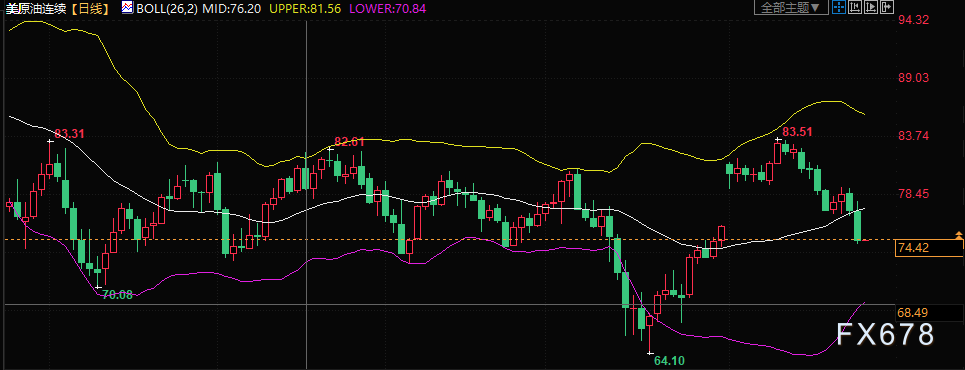This screenshot has height=370, width=965.
Task: Activate the blue crosshair cursor icon
Action: 839,7
